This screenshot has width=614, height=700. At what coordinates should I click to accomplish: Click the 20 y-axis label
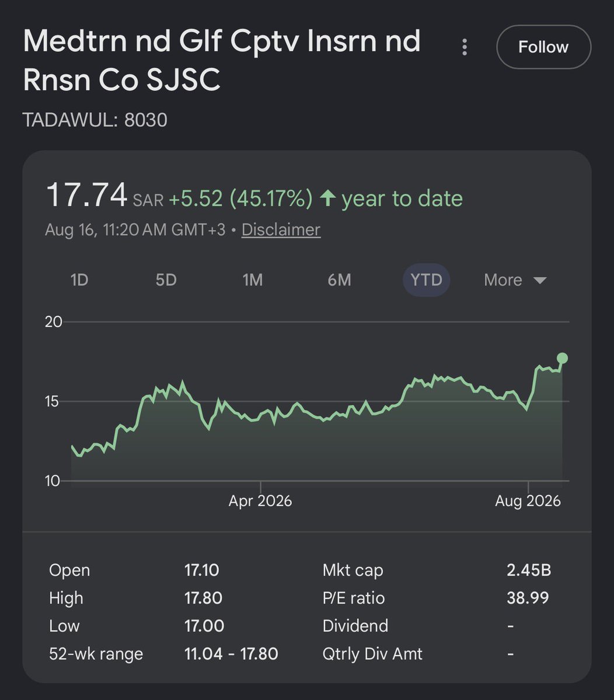53,322
